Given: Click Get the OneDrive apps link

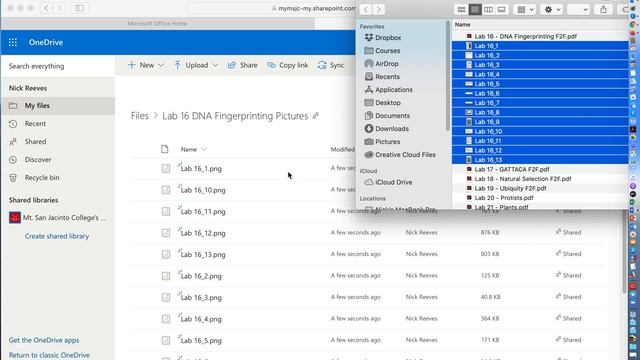Looking at the screenshot, I should (44, 340).
